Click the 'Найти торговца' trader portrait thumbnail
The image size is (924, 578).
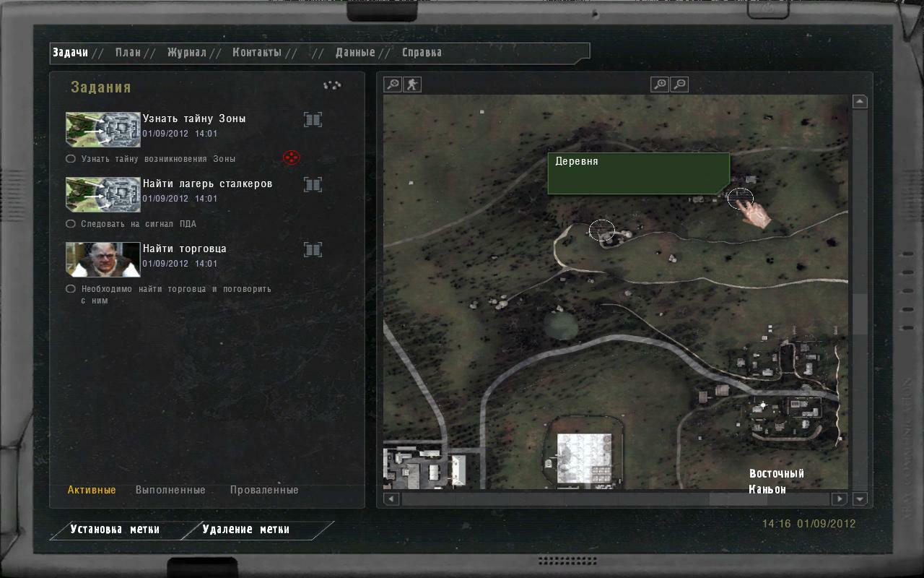(x=103, y=259)
